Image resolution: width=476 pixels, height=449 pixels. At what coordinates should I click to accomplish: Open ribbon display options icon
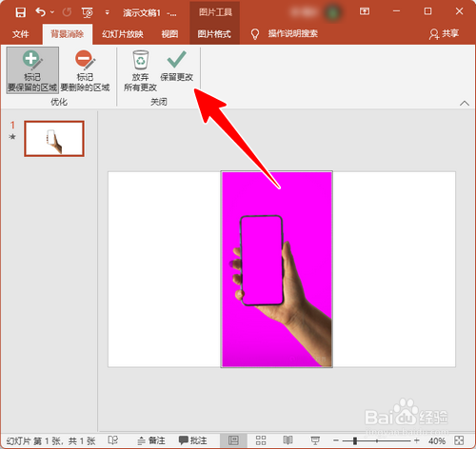tap(365, 11)
